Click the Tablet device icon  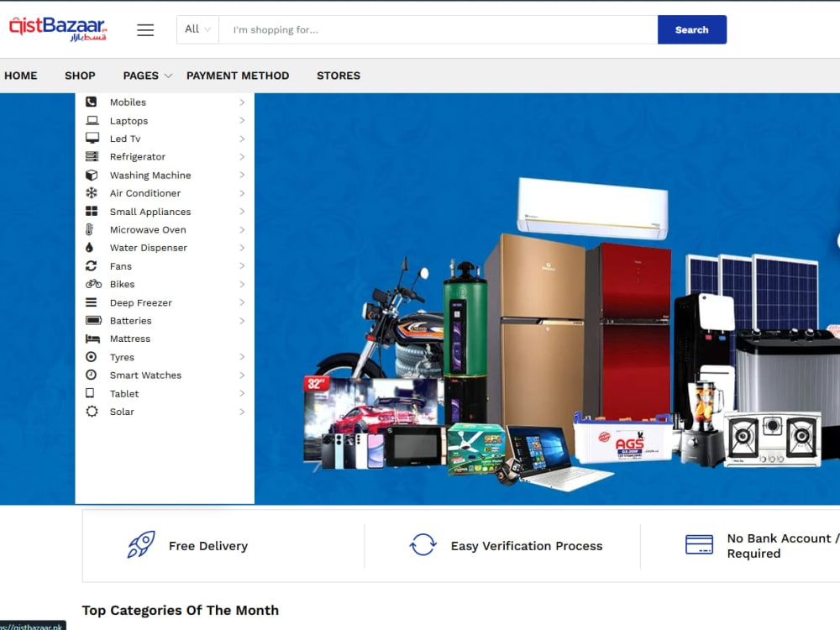90,393
